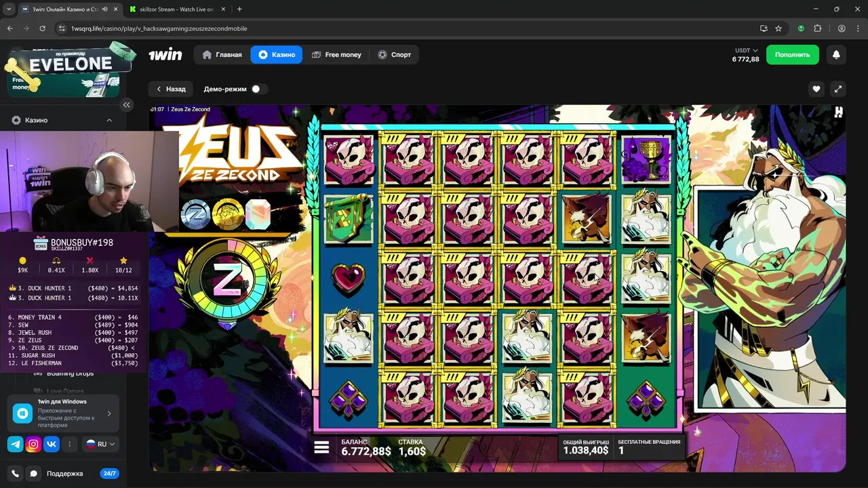Mute the 1win tab audio
This screenshot has width=868, height=488.
pyautogui.click(x=104, y=9)
